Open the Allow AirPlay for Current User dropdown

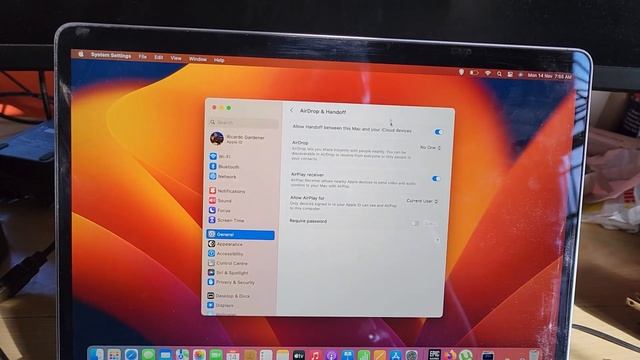click(422, 201)
